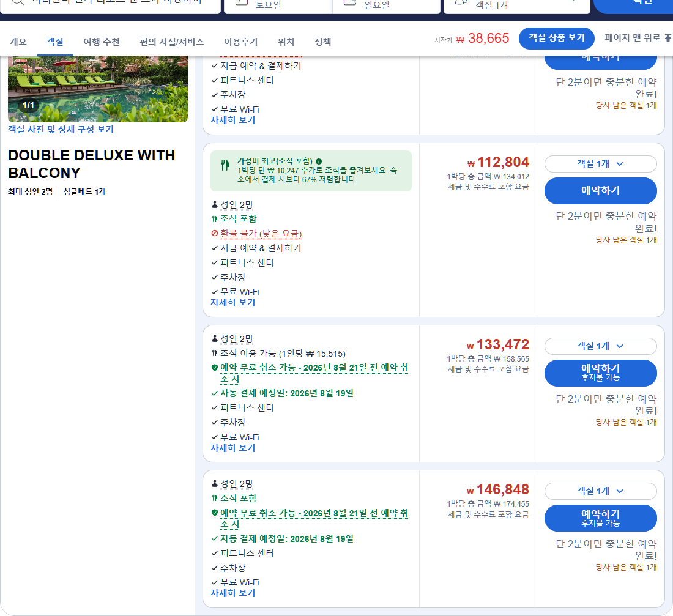Open the 정책 tab
Viewport: 673px width, 616px height.
pyautogui.click(x=323, y=42)
